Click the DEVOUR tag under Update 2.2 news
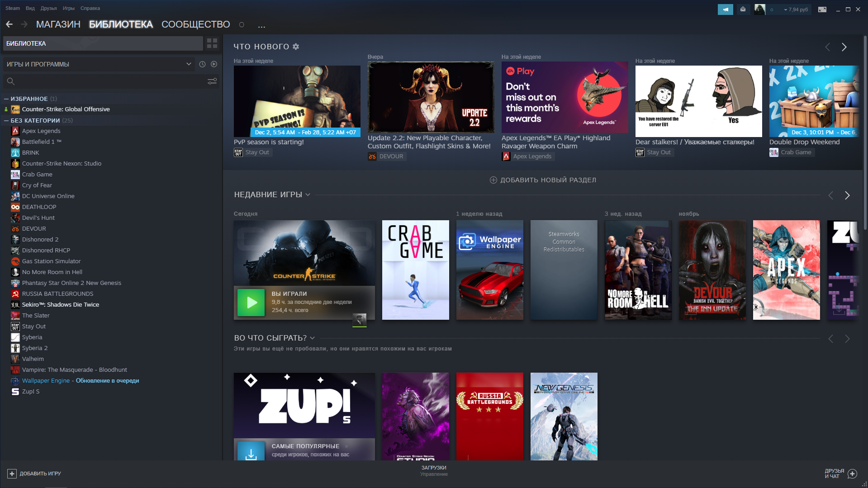The height and width of the screenshot is (488, 868). pyautogui.click(x=386, y=156)
